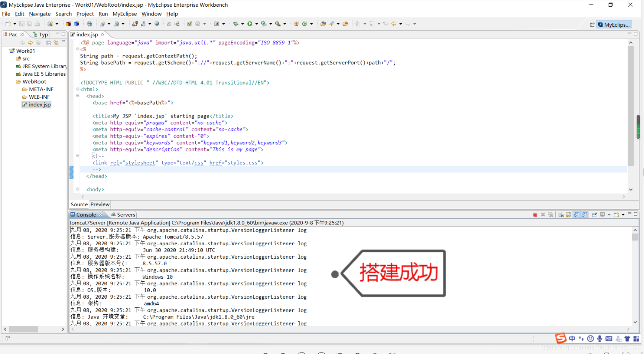Screen dimensions: 644x354
Task: Open the Run button dropdown arrow
Action: [x=257, y=24]
